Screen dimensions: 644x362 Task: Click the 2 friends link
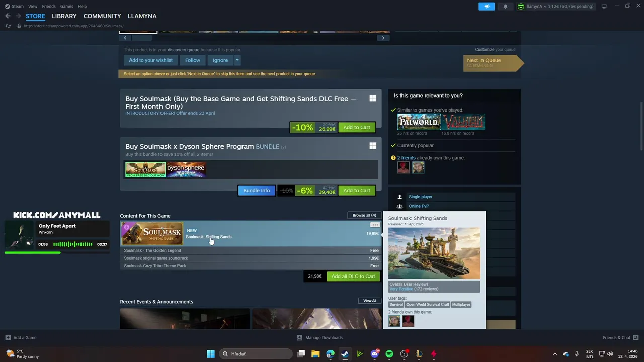[x=406, y=158]
